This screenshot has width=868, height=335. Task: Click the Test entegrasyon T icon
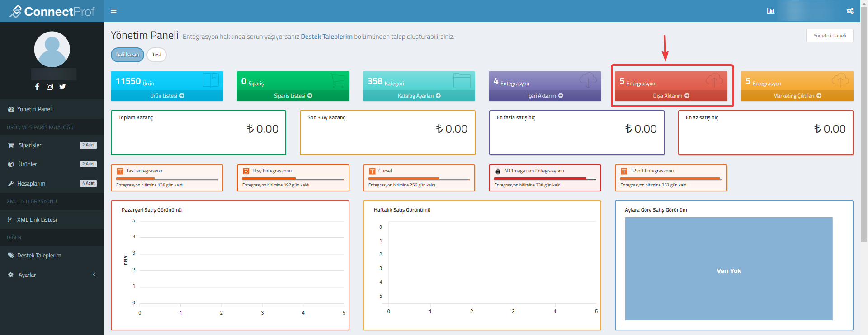[120, 171]
